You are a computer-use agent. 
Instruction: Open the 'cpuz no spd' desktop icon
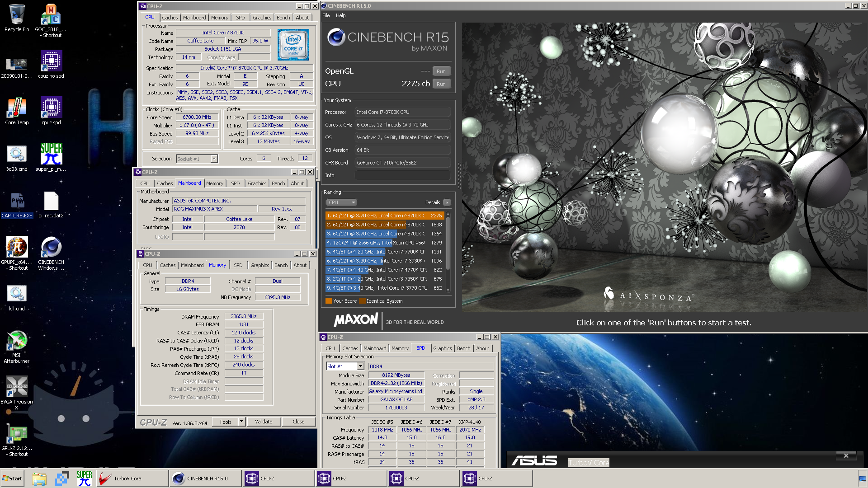click(x=51, y=64)
